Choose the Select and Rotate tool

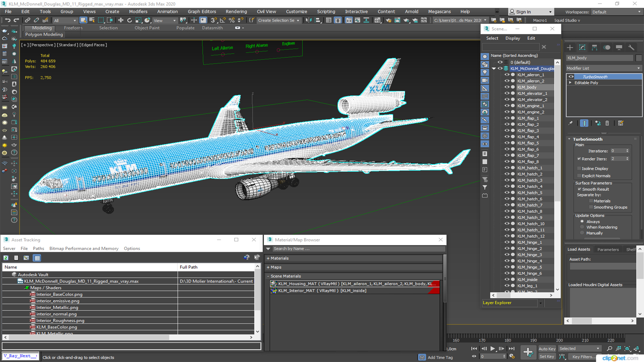[129, 20]
